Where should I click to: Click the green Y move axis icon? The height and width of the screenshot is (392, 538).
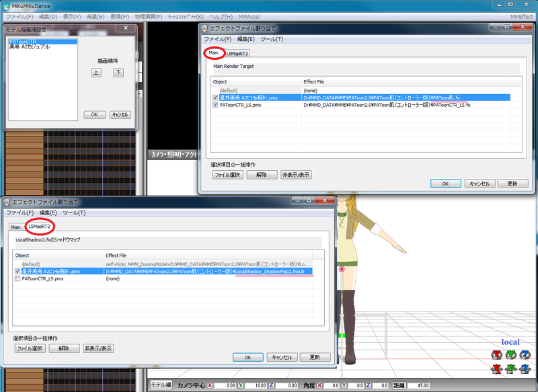[x=511, y=369]
